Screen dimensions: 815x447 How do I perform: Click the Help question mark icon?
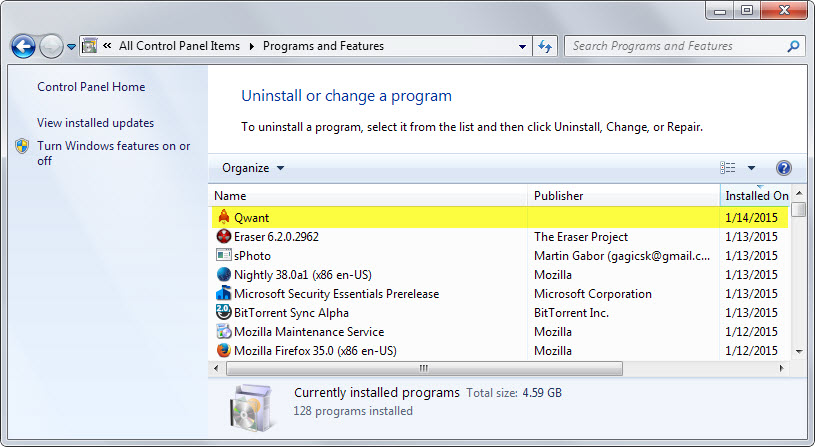(784, 168)
